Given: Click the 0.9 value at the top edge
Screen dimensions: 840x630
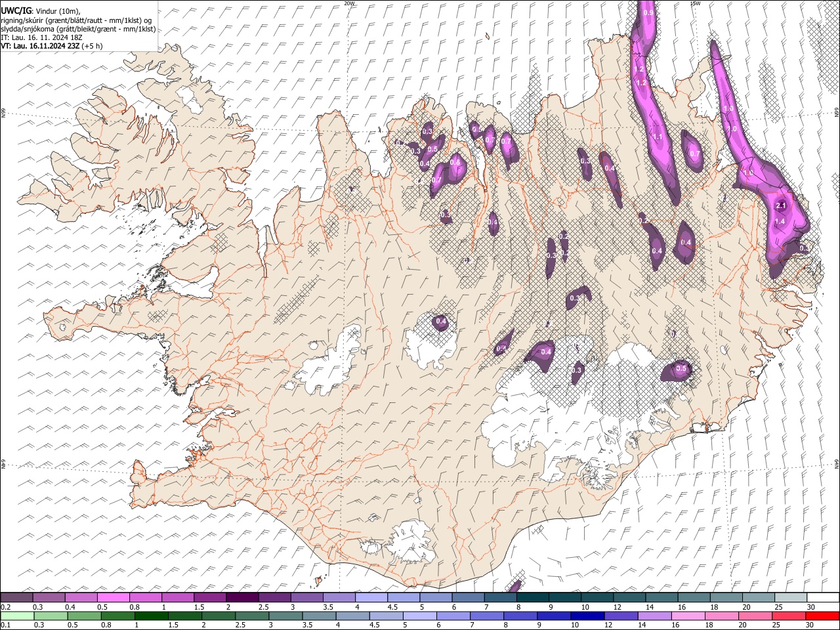Looking at the screenshot, I should (x=648, y=13).
